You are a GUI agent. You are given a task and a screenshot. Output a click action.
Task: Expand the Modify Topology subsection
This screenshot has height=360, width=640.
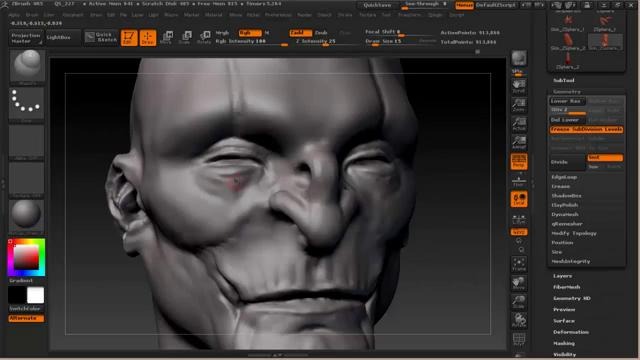pyautogui.click(x=574, y=233)
